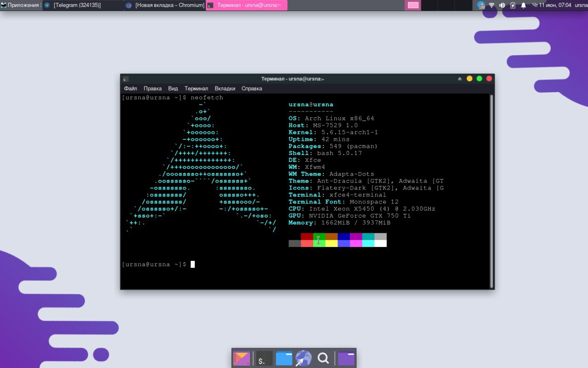The width and height of the screenshot is (588, 368).
Task: Launch the terminal from the dock
Action: [265, 358]
